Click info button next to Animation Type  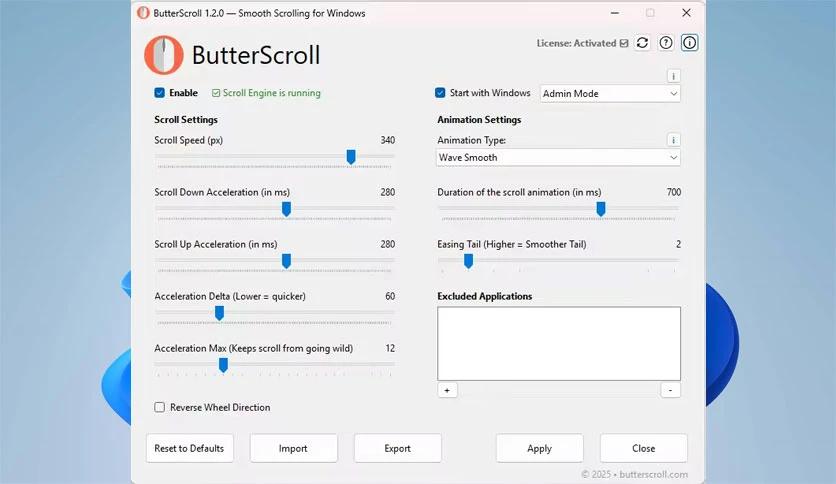pos(673,140)
